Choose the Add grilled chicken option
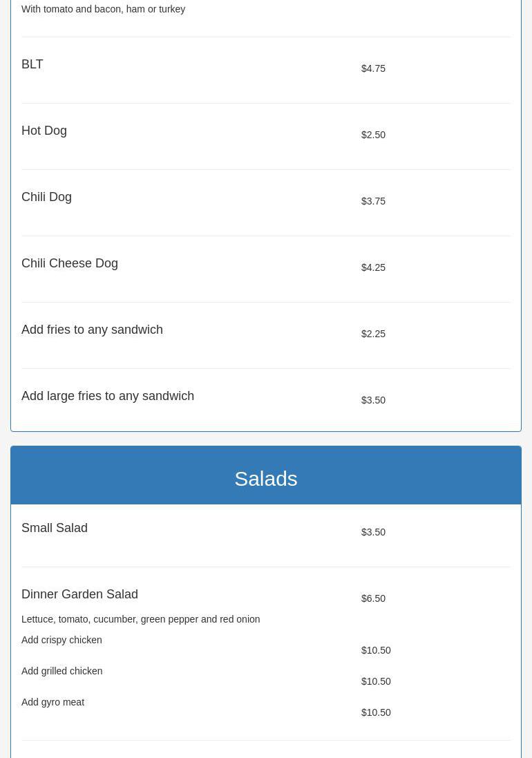Viewport: 532px width, 758px height. click(x=61, y=671)
